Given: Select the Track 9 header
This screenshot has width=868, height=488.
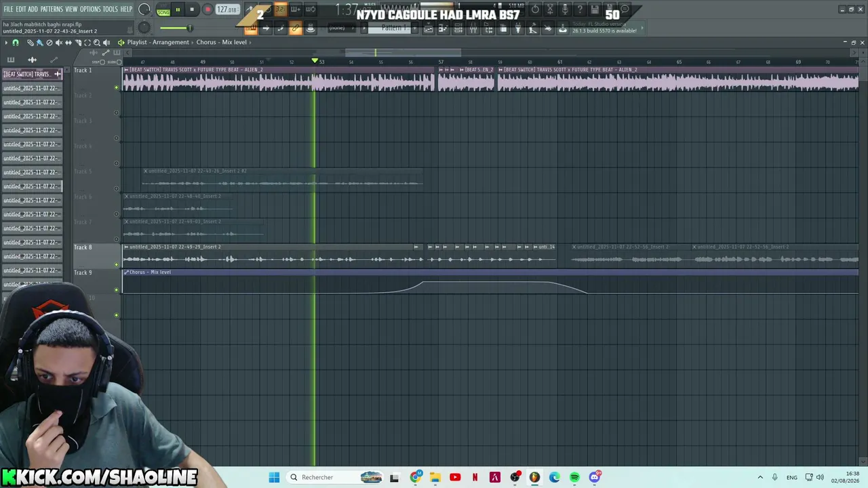Looking at the screenshot, I should (92, 281).
